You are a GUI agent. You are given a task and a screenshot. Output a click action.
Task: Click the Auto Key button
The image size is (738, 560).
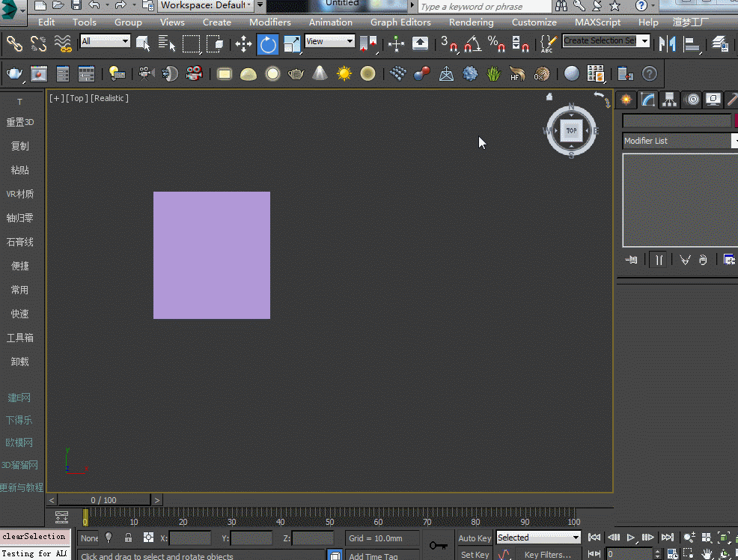click(x=475, y=538)
